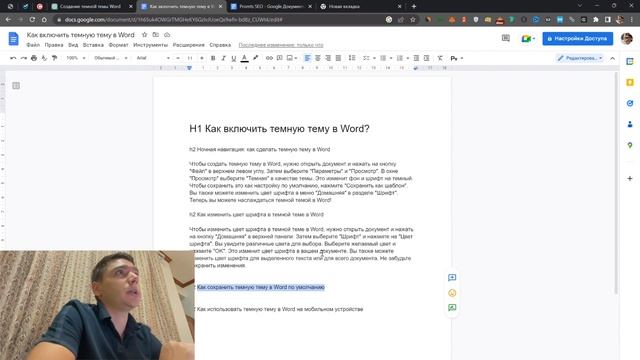Clear formatting in toolbar
The height and width of the screenshot is (360, 640).
[440, 58]
